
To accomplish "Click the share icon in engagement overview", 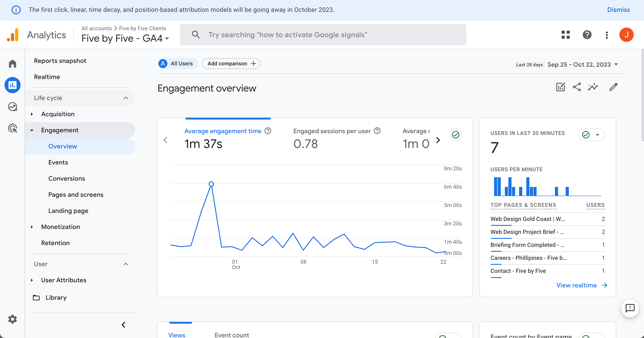I will click(x=577, y=87).
